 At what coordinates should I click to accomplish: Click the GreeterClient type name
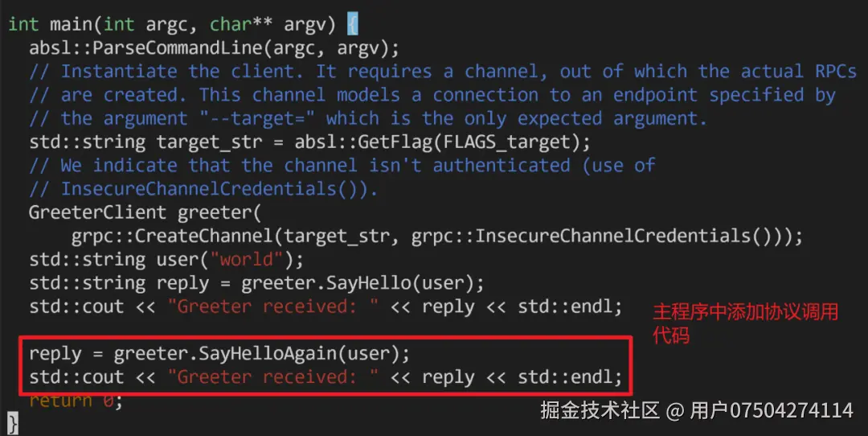[97, 212]
